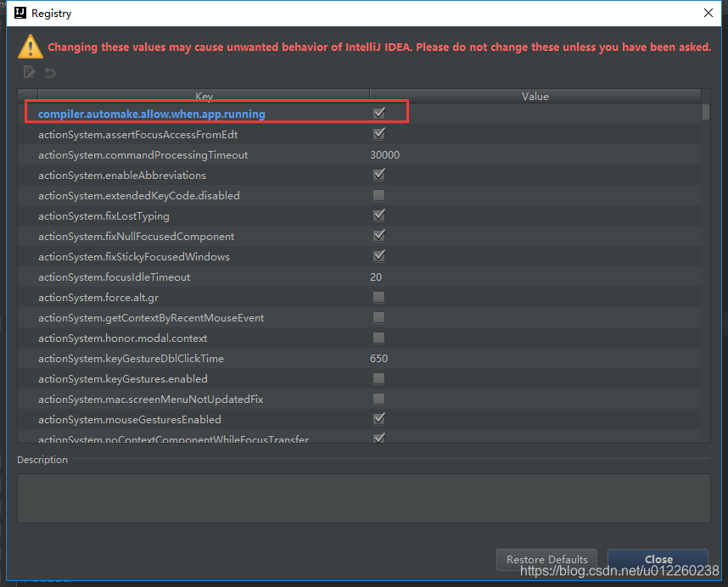Uncheck actionSystem.assertFocusAccessFromEdt checkbox
This screenshot has height=587, width=728.
pos(379,134)
